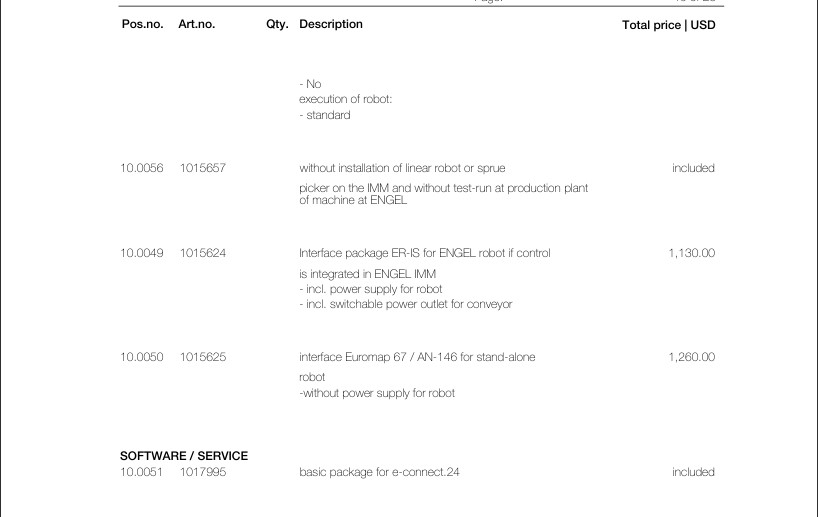The width and height of the screenshot is (818, 517).
Task: Click the 1,130.00 price value
Action: (692, 253)
